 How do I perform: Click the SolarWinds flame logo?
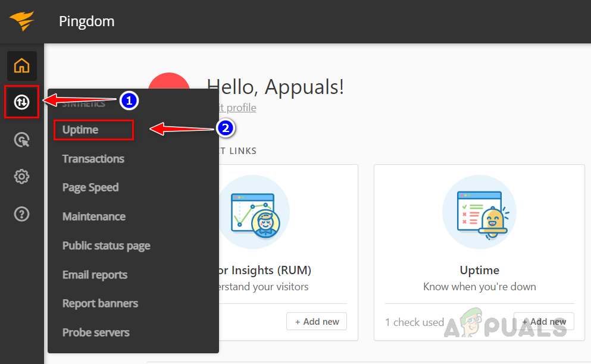point(22,20)
